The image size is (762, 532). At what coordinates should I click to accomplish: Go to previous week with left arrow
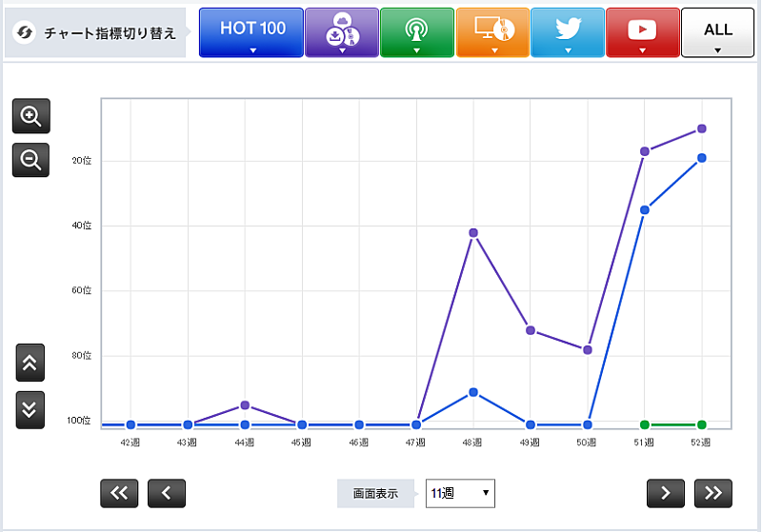point(167,493)
